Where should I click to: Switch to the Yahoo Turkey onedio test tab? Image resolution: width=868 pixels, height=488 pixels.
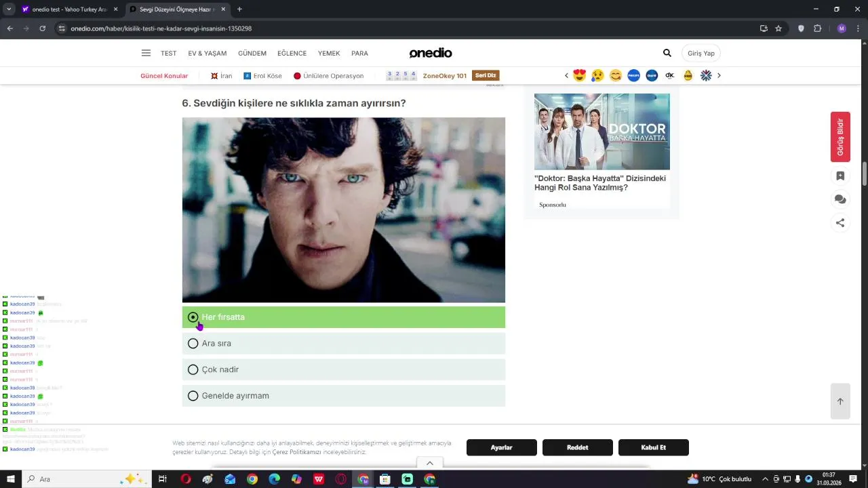tap(69, 9)
